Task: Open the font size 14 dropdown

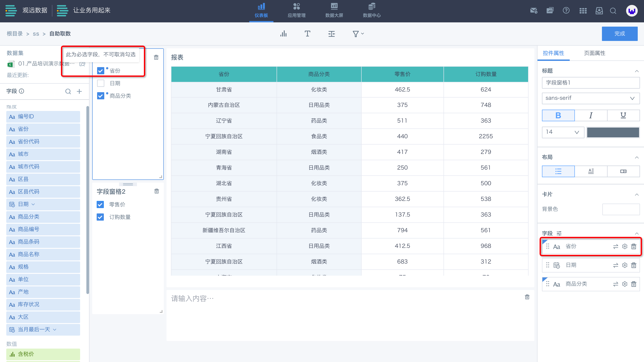Action: tap(563, 132)
